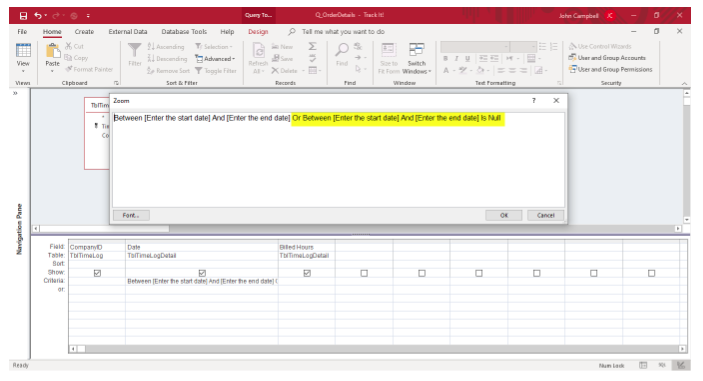703x381 pixels.
Task: Check Show box in fifth grid column
Action: (422, 273)
